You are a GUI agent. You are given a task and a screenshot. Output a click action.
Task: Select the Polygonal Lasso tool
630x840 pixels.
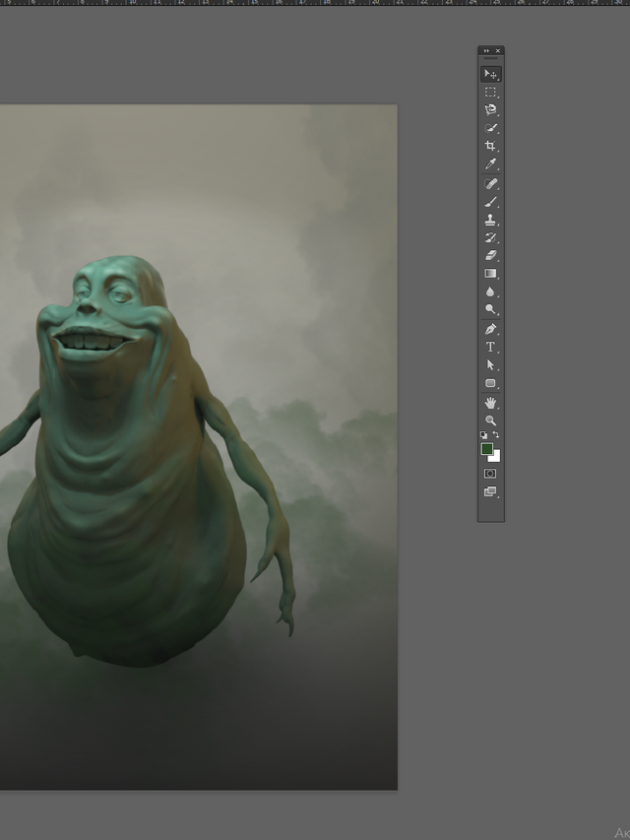[x=491, y=110]
